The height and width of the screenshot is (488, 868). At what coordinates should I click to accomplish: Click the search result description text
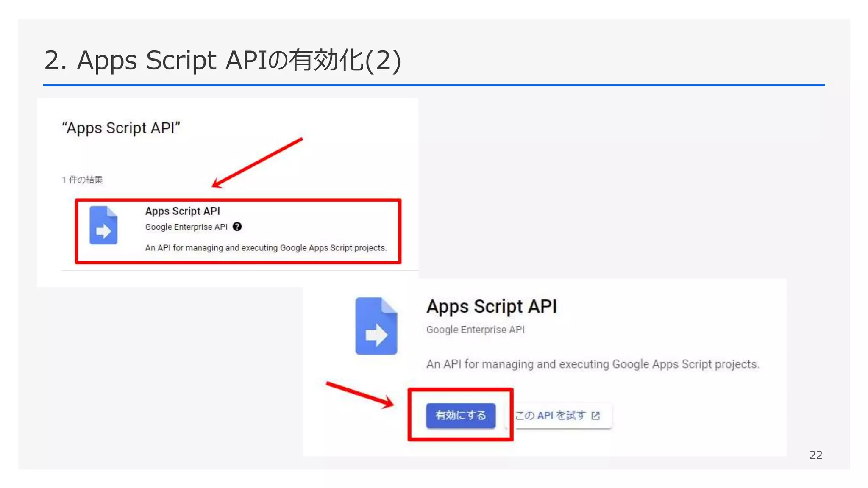tap(266, 248)
